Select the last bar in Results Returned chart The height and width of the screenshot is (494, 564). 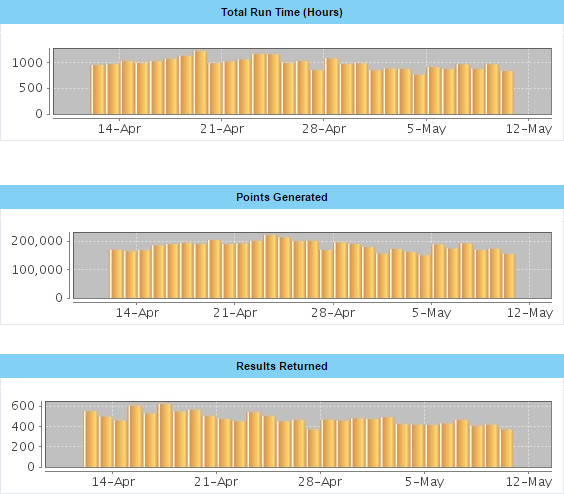[x=506, y=448]
